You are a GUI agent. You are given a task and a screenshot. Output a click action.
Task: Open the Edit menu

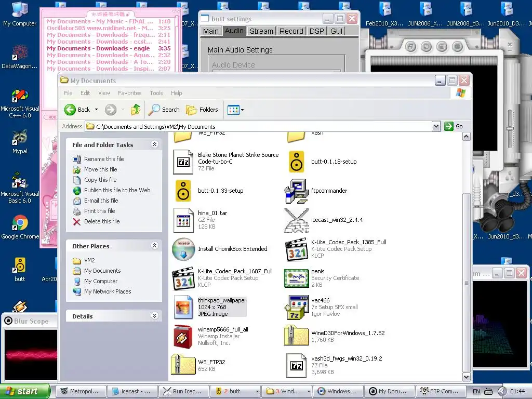tap(85, 93)
